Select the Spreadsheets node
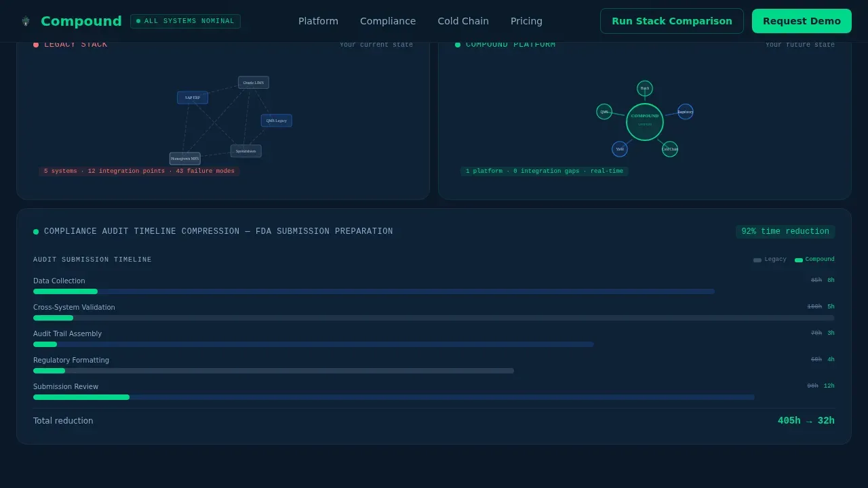Image resolution: width=868 pixels, height=488 pixels. (246, 151)
